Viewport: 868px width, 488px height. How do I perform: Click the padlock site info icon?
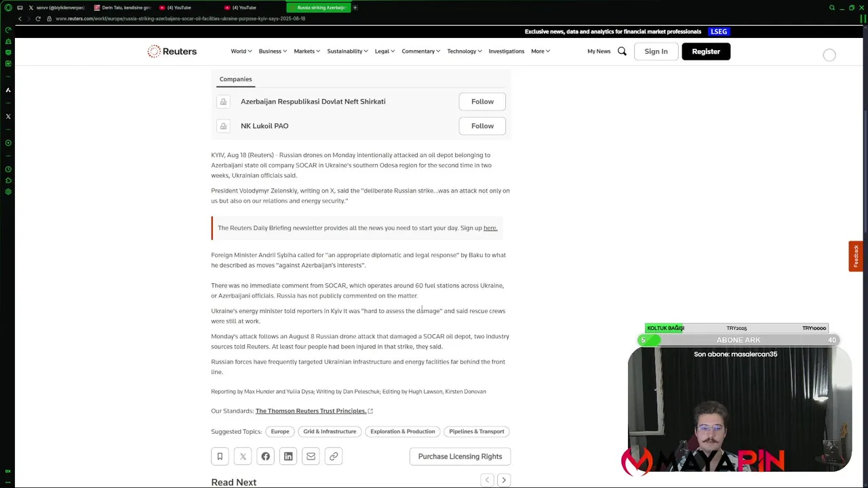pos(49,18)
